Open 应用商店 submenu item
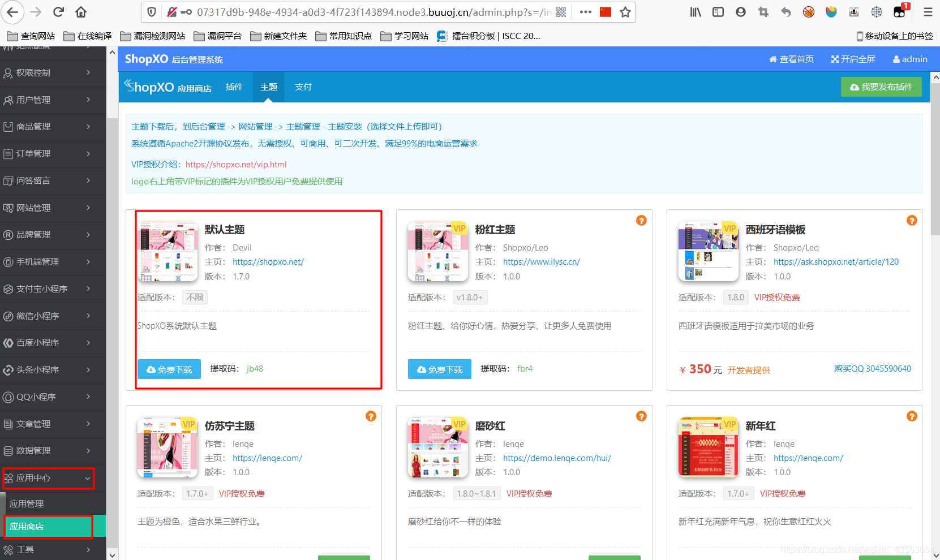 [x=53, y=527]
